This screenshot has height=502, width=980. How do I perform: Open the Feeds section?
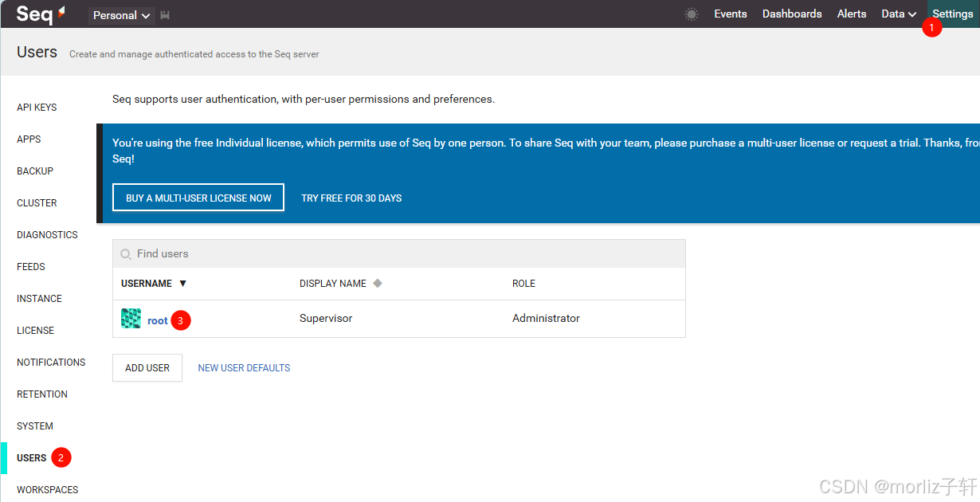click(31, 267)
